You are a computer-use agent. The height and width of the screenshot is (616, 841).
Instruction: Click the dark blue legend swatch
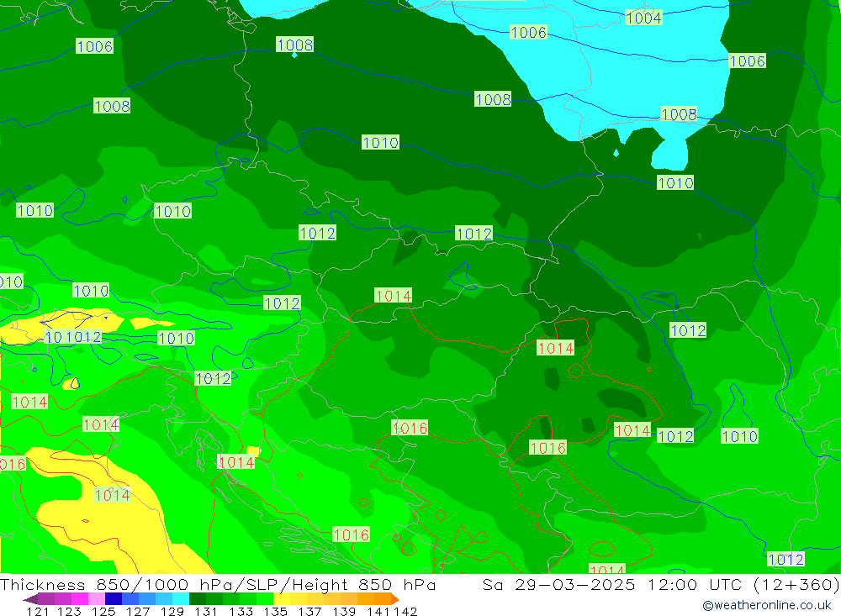point(114,599)
